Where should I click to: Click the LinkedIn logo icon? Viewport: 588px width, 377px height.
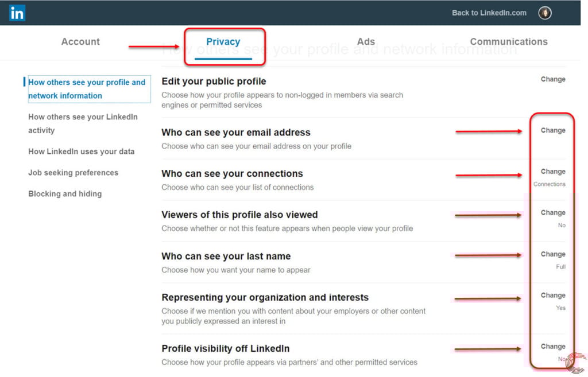tap(17, 13)
